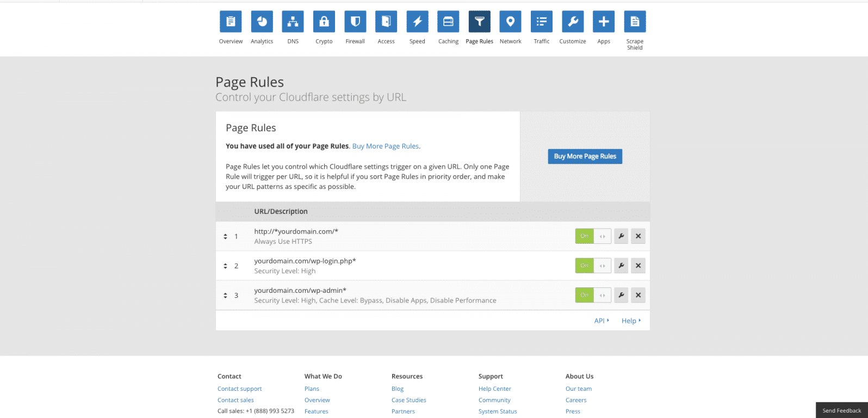The image size is (868, 418).
Task: Select the Page Rules funnel icon
Action: [479, 22]
